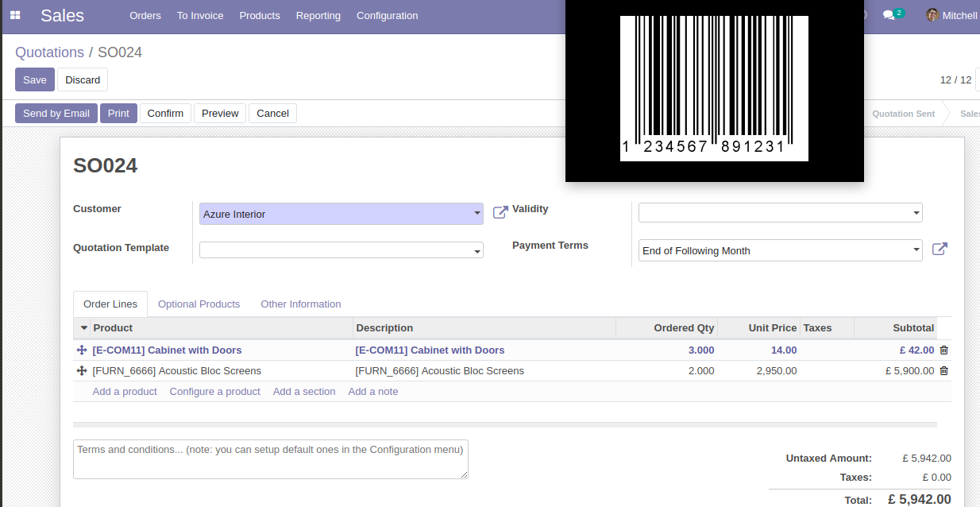Viewport: 980px width, 507px height.
Task: Open the apps grid menu icon
Action: pos(15,15)
